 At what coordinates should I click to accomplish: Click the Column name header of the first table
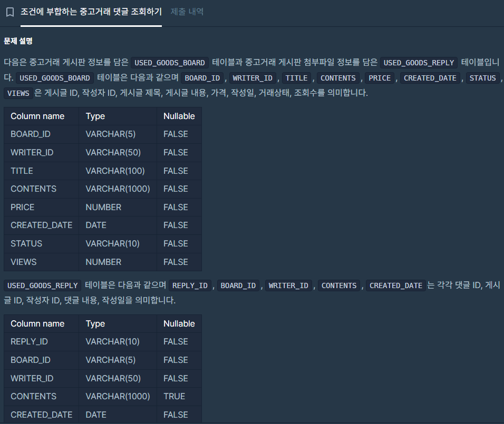pyautogui.click(x=41, y=116)
